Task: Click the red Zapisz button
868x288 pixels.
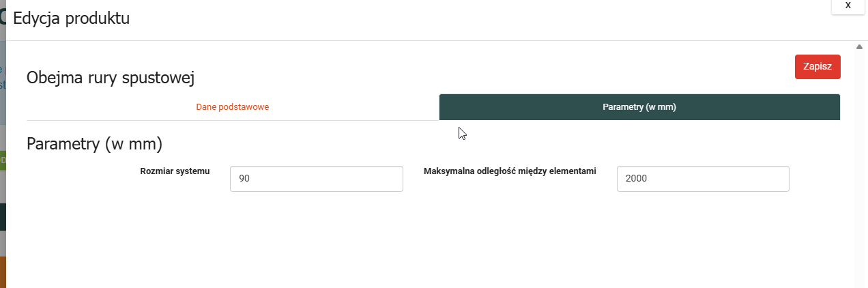Action: coord(817,67)
